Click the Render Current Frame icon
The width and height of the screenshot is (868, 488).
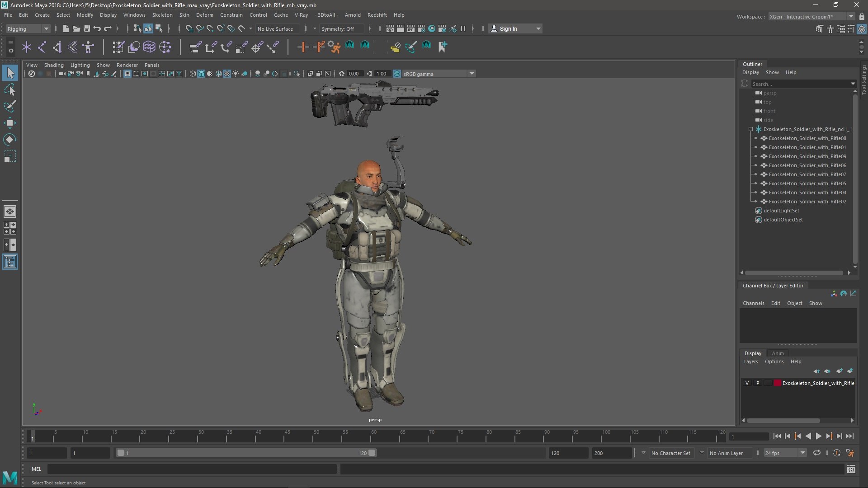click(400, 28)
